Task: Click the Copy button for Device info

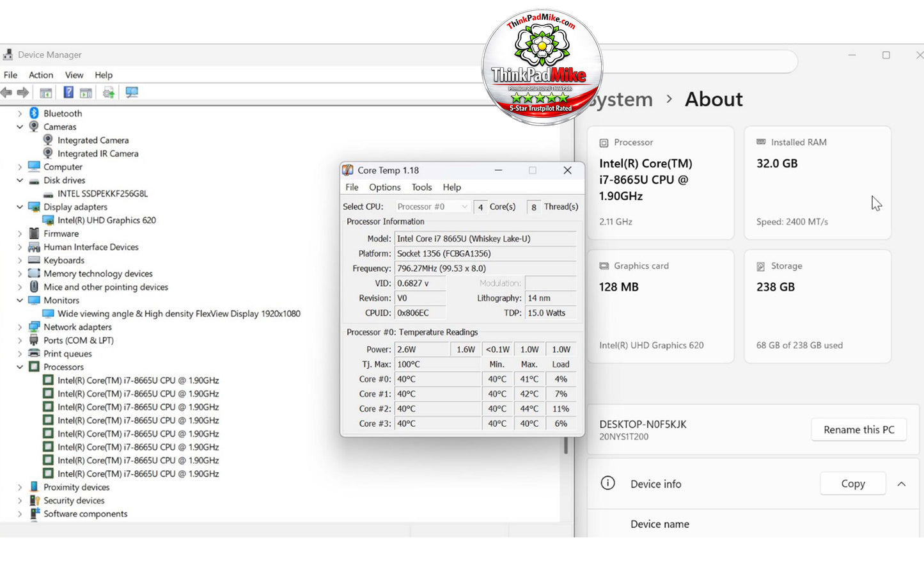Action: 853,484
